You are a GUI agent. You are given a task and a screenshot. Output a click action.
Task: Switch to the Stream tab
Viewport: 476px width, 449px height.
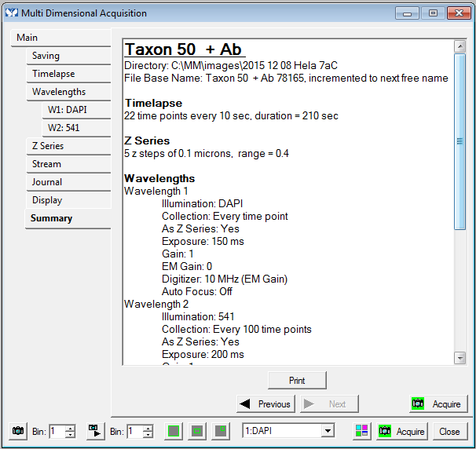(68, 164)
